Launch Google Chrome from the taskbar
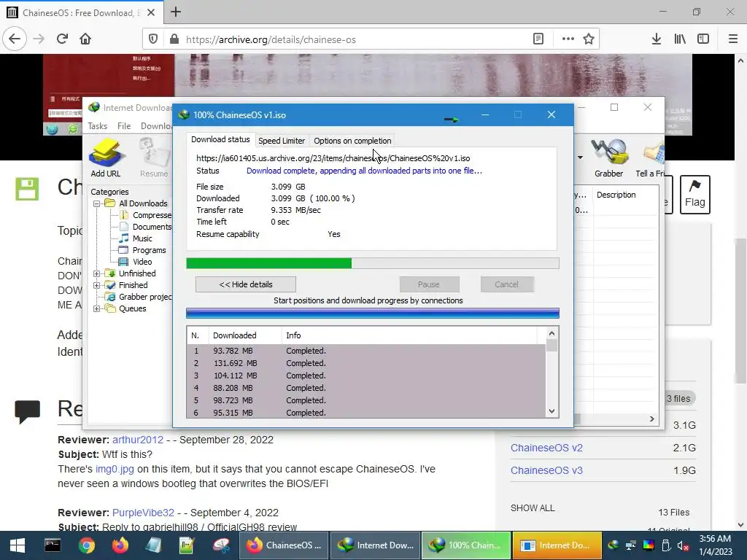The image size is (747, 560). click(86, 545)
